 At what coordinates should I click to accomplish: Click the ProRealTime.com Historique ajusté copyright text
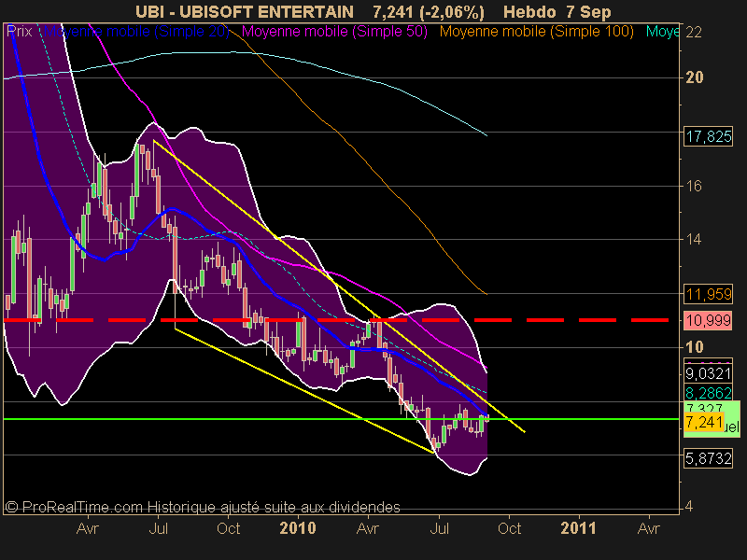pyautogui.click(x=203, y=507)
